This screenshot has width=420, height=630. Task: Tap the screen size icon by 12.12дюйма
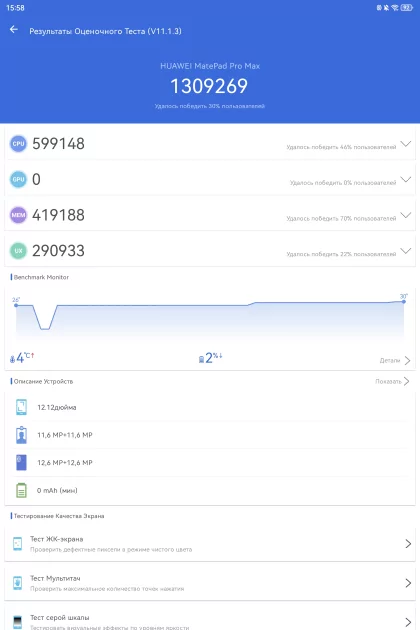point(21,407)
